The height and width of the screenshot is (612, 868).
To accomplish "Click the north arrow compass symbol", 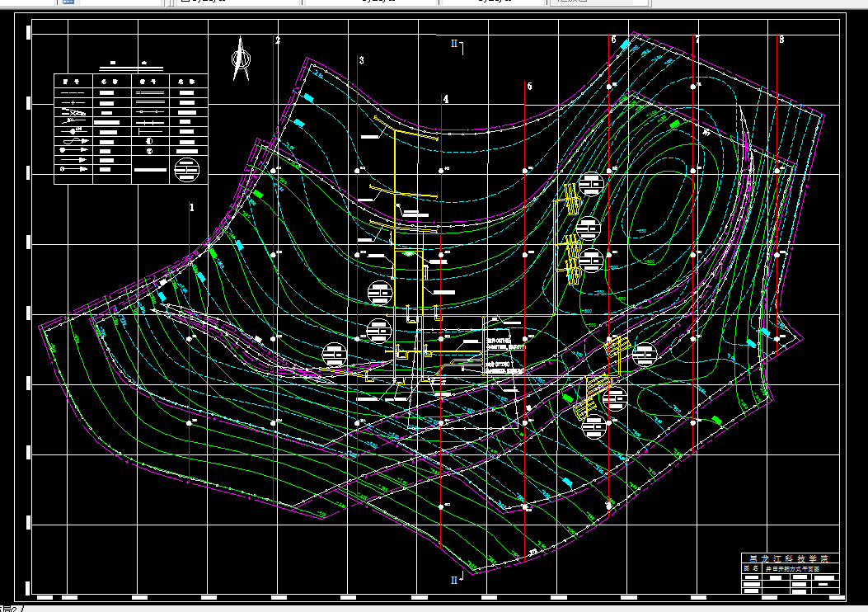I will [x=241, y=59].
